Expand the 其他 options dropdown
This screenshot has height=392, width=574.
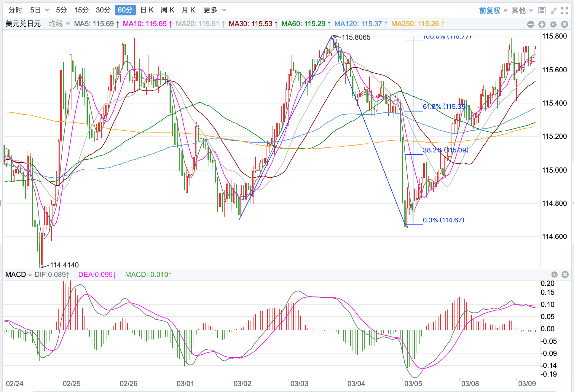point(522,11)
